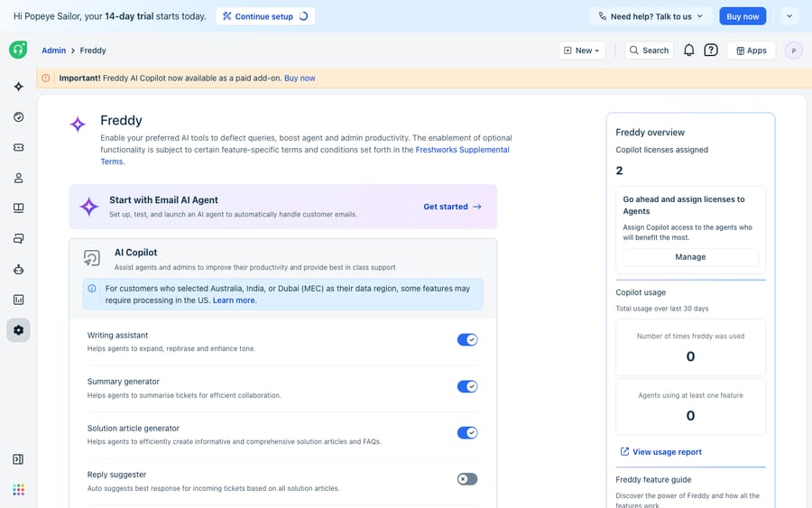The width and height of the screenshot is (812, 508).
Task: Open the Learn more link
Action: [x=234, y=300]
